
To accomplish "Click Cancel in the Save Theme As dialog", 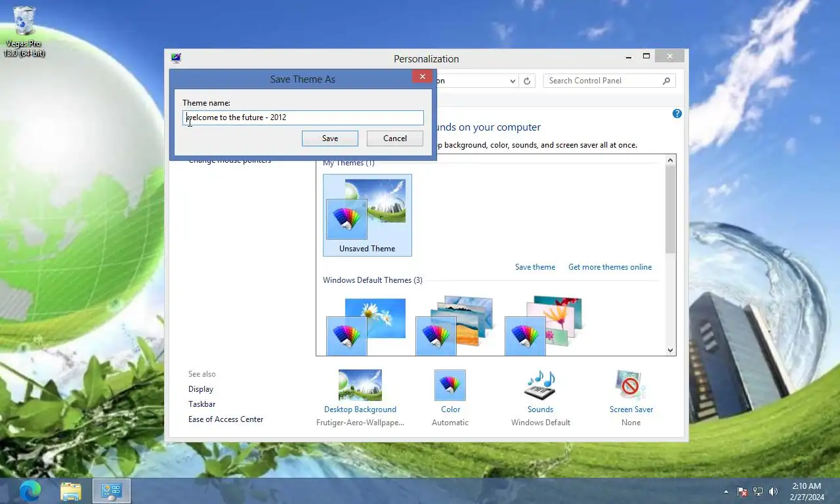I will tap(395, 138).
